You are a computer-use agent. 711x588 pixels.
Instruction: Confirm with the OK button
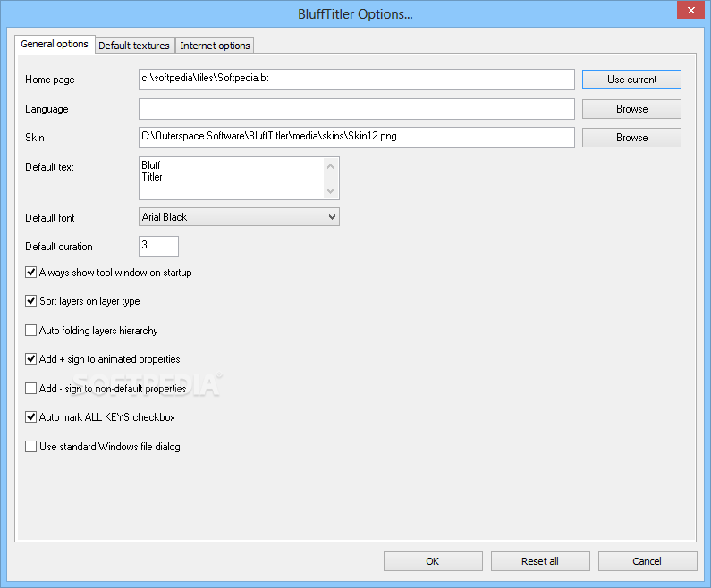[433, 561]
